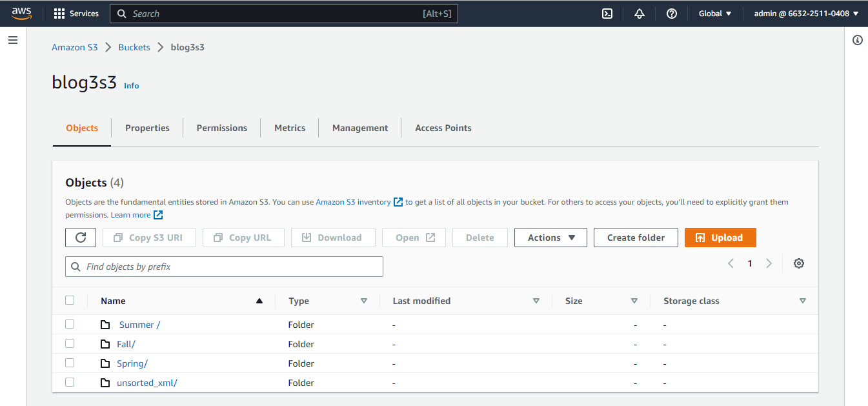Click the Create folder button

(x=636, y=238)
